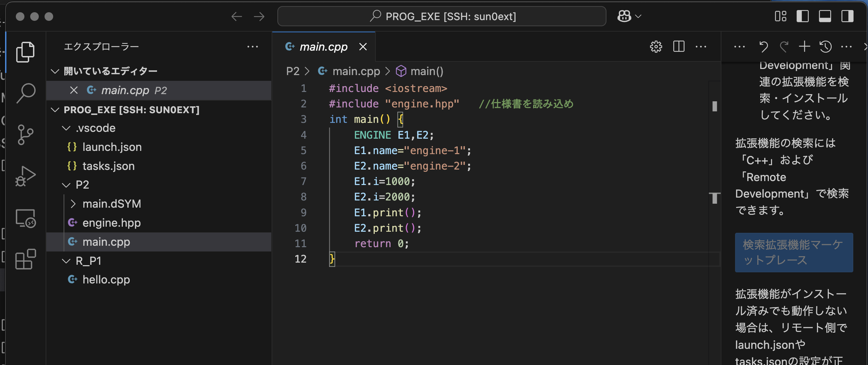Click on E2.i=2000 on line 8
868x365 pixels.
pyautogui.click(x=384, y=197)
